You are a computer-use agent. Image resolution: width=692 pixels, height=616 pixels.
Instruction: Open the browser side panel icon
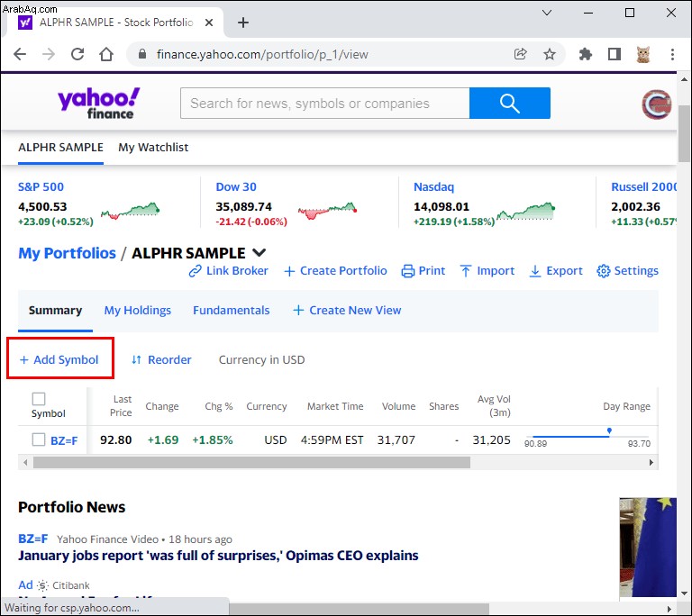(615, 54)
